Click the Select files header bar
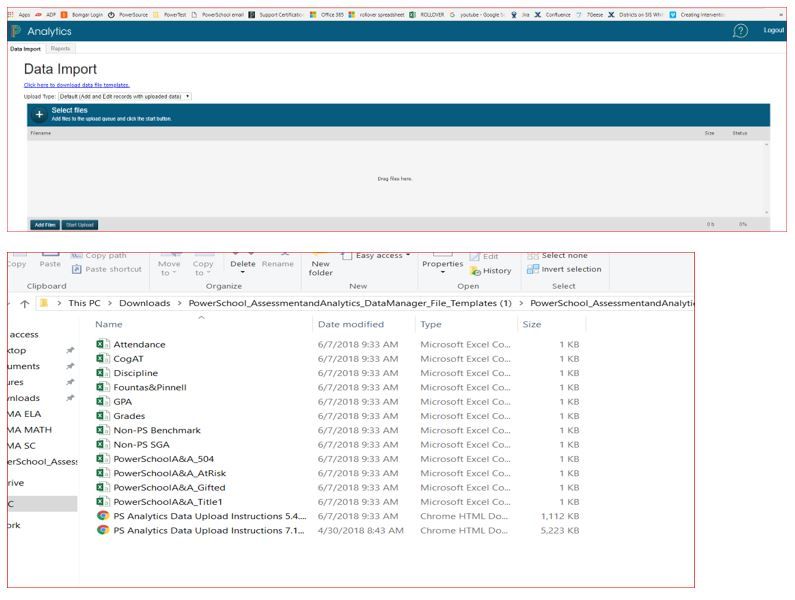Image resolution: width=795 pixels, height=600 pixels. [399, 115]
